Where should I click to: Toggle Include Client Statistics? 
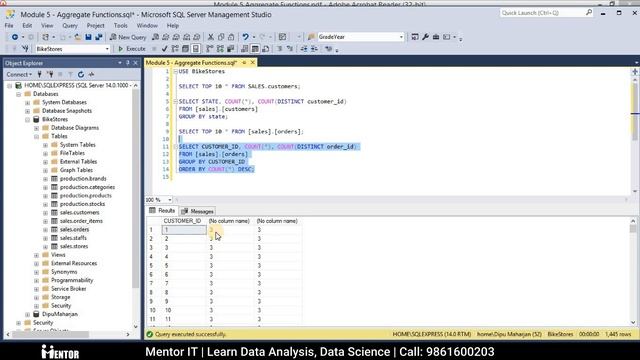pos(231,49)
